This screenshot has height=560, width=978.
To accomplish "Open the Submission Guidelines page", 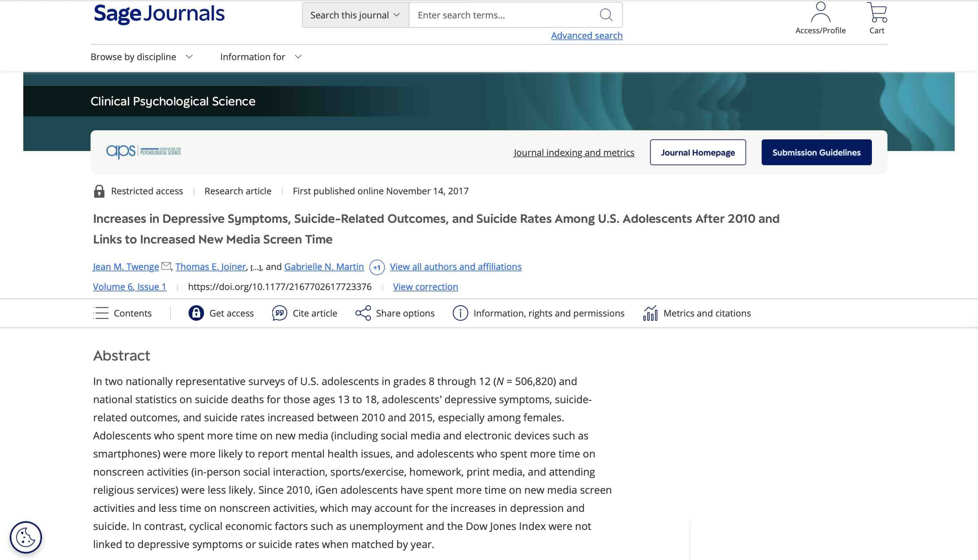I will pyautogui.click(x=816, y=152).
